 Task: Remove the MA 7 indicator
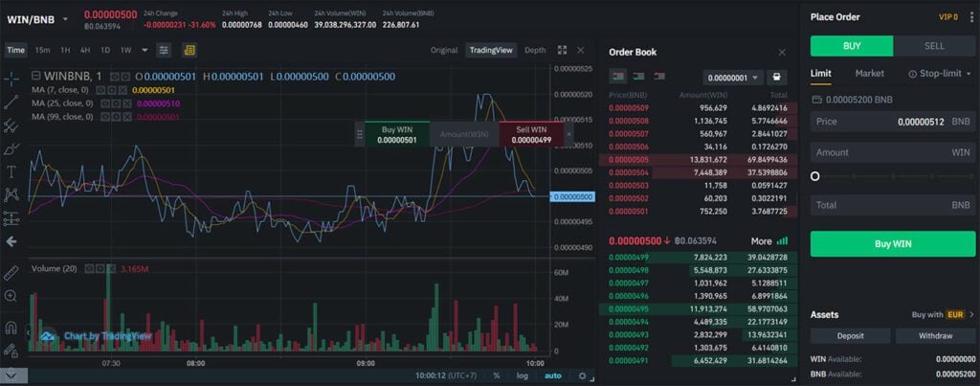tap(123, 90)
